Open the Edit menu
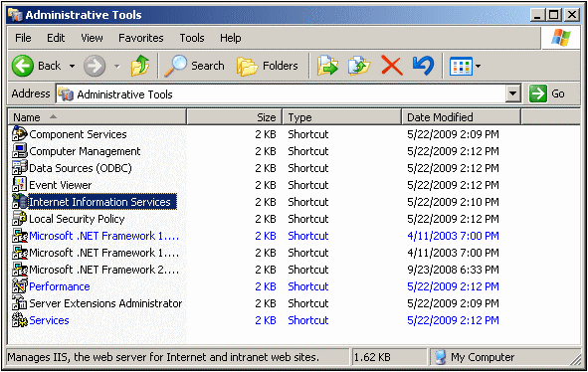The width and height of the screenshot is (588, 372). [x=56, y=38]
